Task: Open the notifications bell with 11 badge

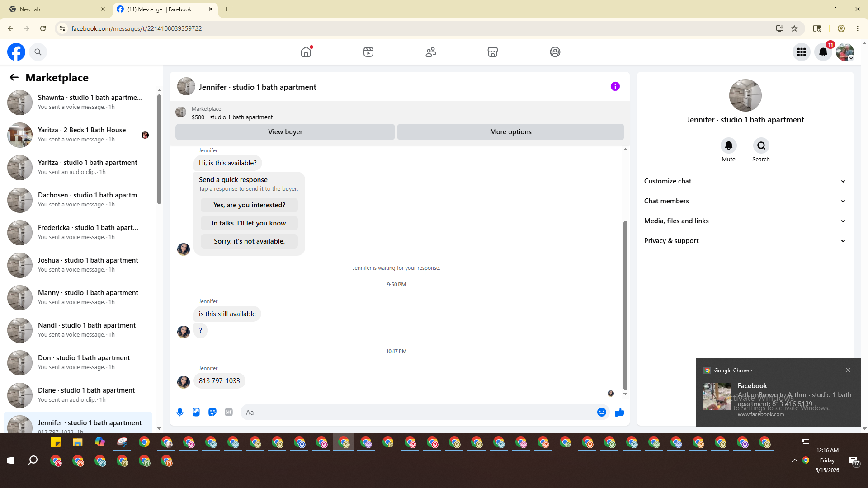Action: coord(823,52)
